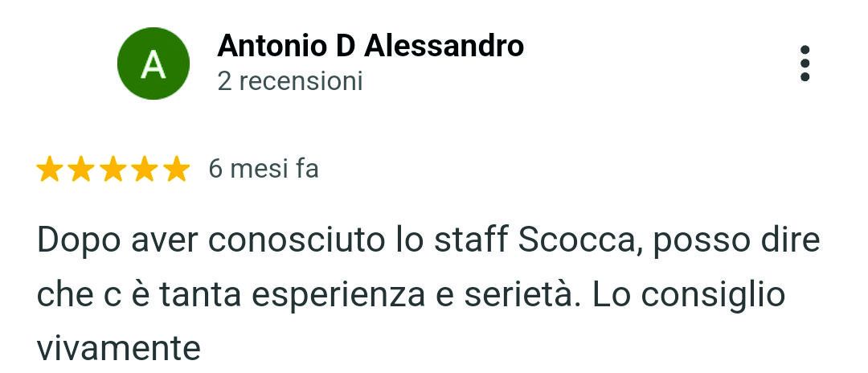The image size is (868, 373).
Task: View the reviewer's "2 recensioni" count
Action: (290, 82)
